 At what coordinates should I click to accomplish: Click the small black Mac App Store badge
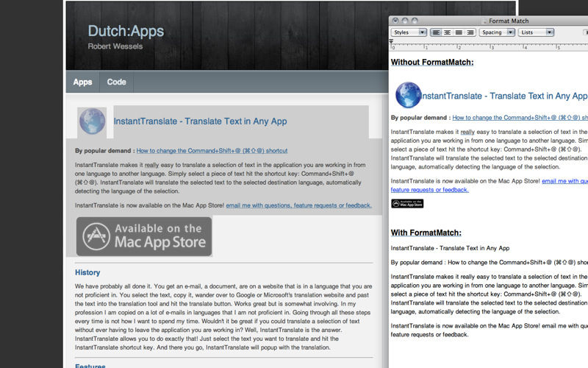pyautogui.click(x=407, y=204)
